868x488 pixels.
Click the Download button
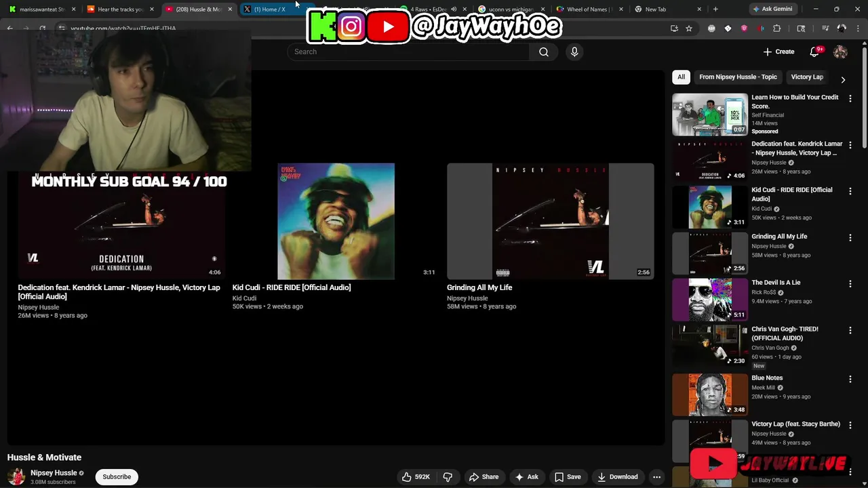617,476
